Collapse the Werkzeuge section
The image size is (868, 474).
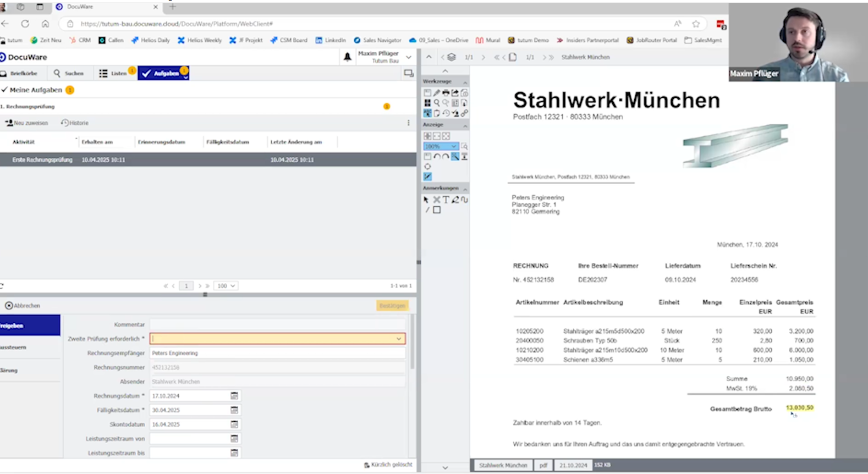tap(465, 82)
